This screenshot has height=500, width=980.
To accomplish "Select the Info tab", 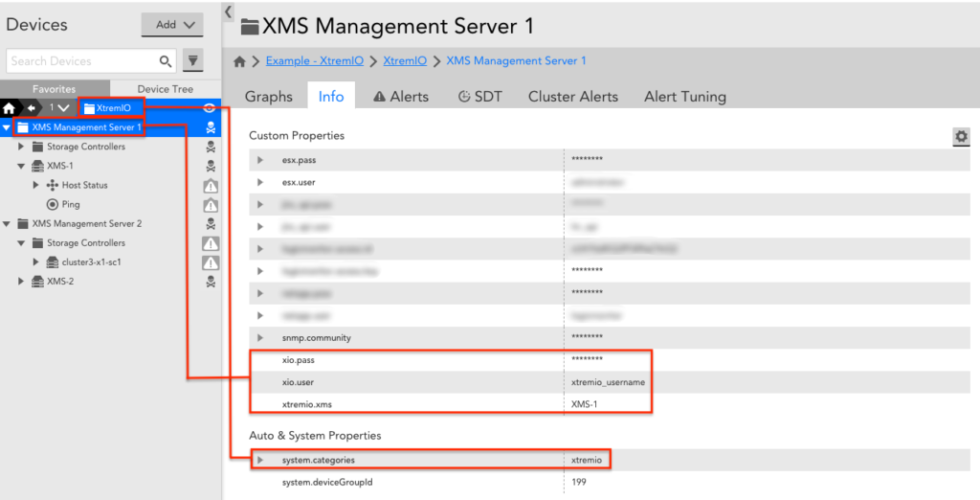I will pyautogui.click(x=331, y=97).
